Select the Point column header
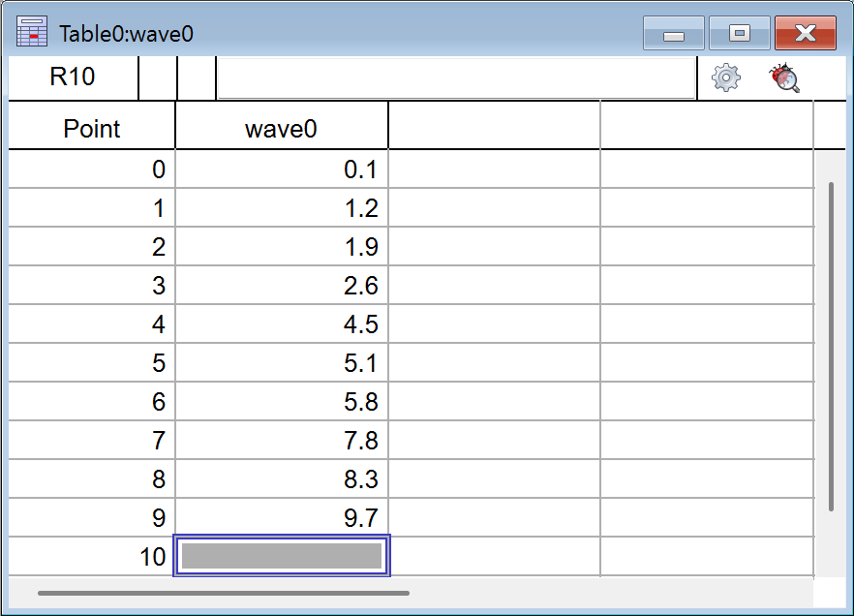This screenshot has height=616, width=854. pyautogui.click(x=92, y=129)
